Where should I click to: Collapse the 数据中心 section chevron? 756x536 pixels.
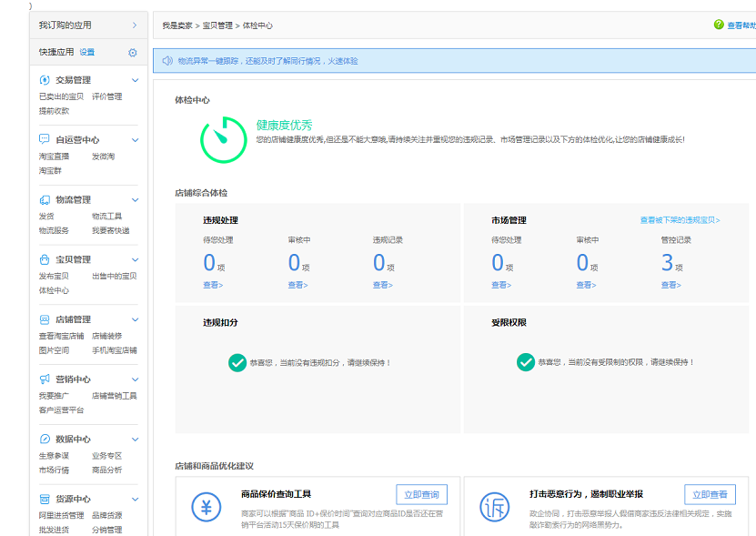[x=136, y=439]
